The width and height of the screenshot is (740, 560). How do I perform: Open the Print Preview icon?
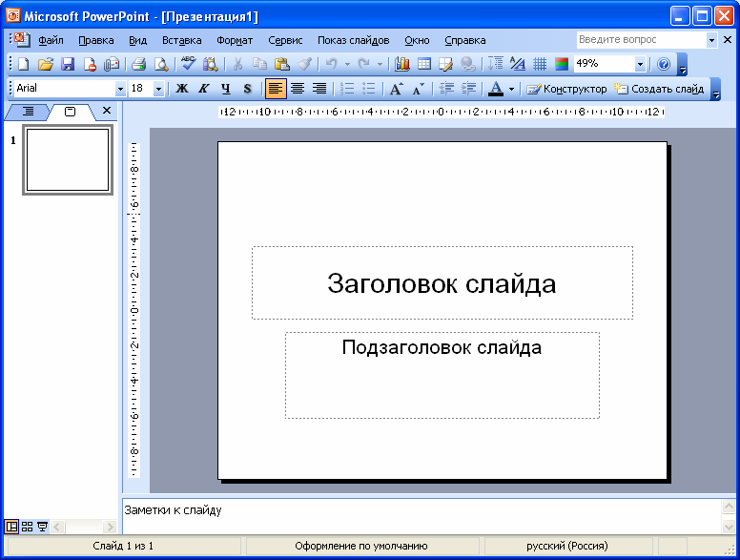(161, 64)
